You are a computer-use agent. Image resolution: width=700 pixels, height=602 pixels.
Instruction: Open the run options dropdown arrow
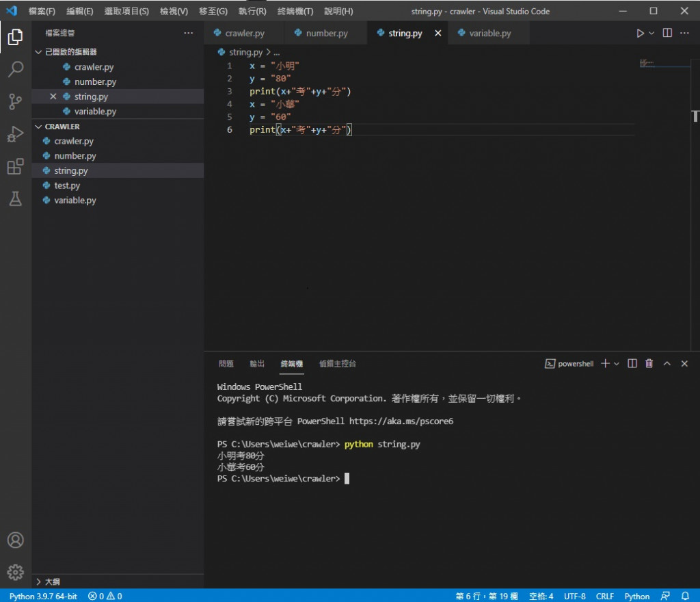[651, 33]
